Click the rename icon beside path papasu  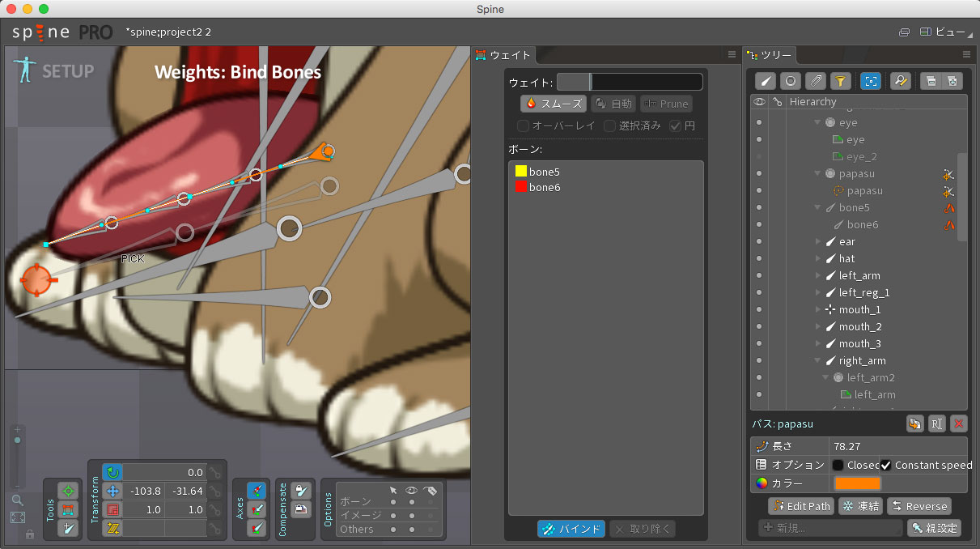tap(936, 423)
